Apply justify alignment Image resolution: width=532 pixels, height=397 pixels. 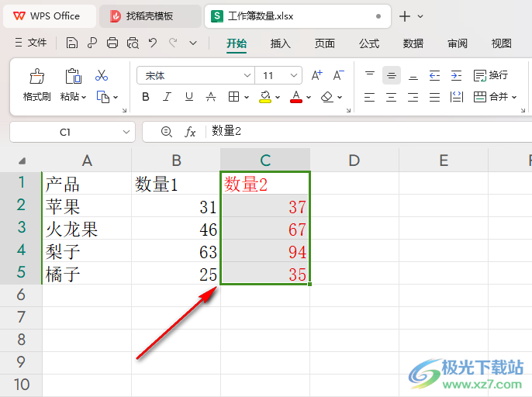point(434,98)
